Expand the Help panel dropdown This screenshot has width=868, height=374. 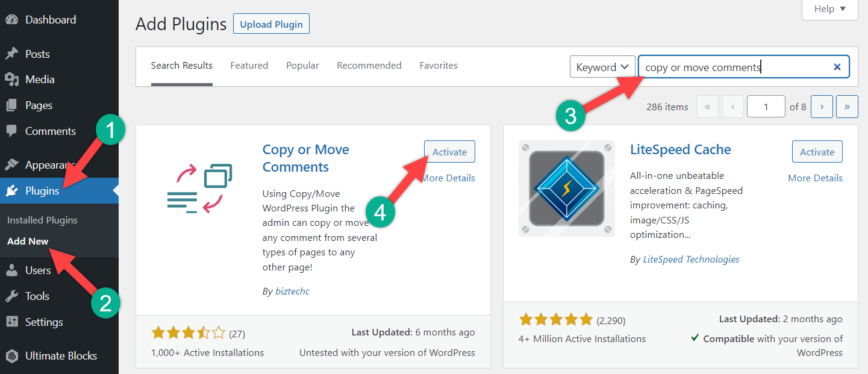coord(830,9)
